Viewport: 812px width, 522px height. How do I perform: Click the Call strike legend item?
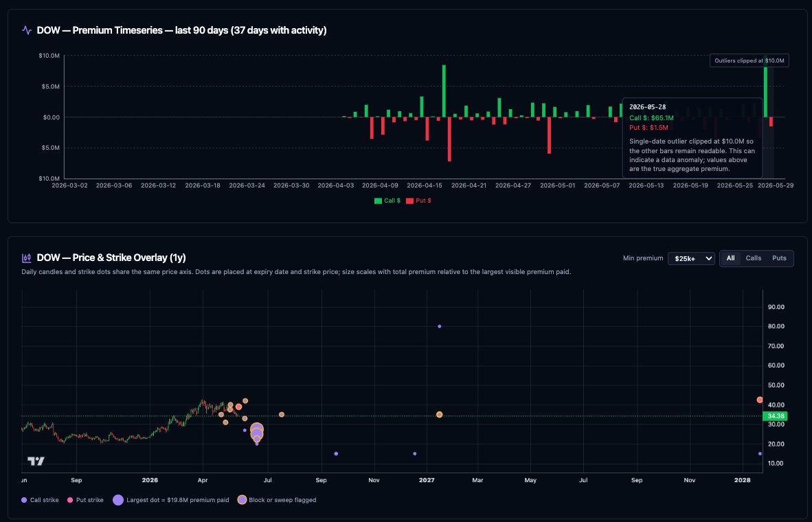tap(40, 500)
